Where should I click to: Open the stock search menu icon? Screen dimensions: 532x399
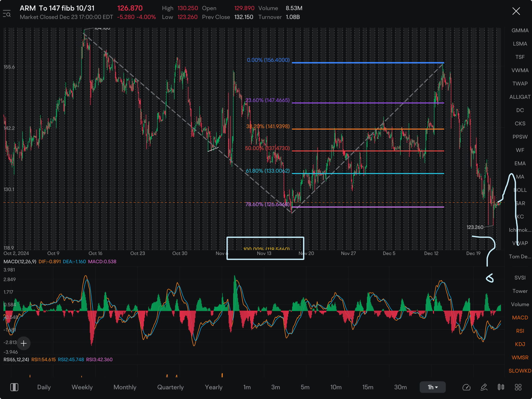click(x=7, y=13)
